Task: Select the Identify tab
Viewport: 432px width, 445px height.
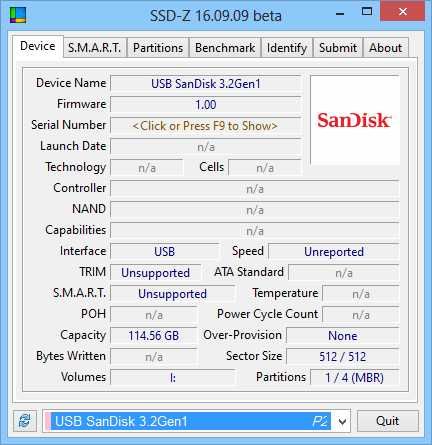Action: (x=287, y=48)
